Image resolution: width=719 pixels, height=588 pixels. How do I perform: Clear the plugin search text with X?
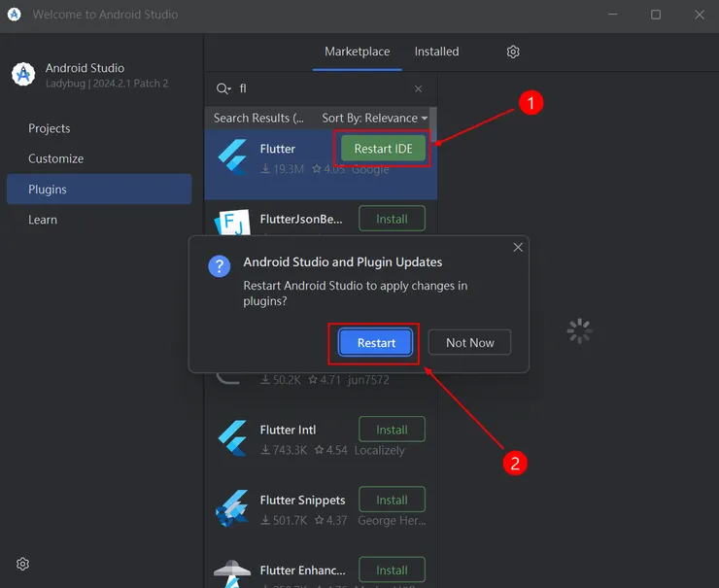[418, 88]
